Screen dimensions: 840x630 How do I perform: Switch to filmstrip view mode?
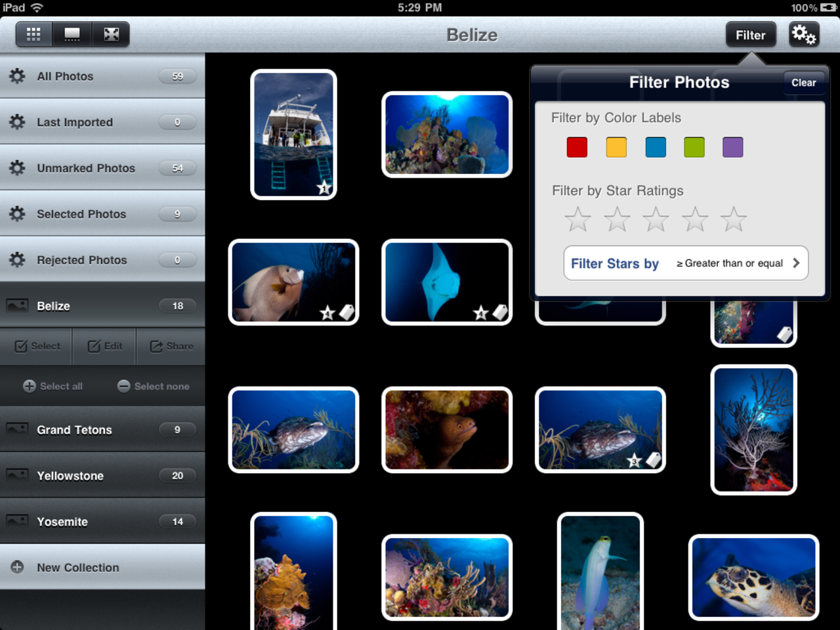[72, 35]
